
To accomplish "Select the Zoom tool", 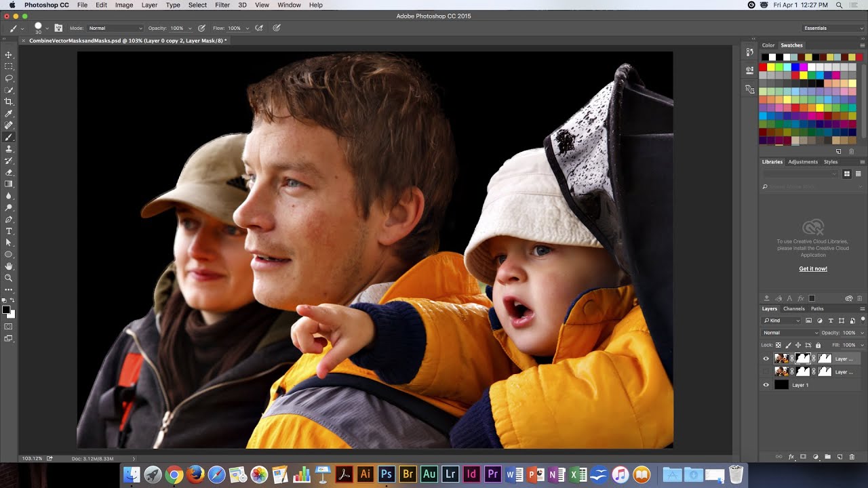I will click(x=9, y=278).
